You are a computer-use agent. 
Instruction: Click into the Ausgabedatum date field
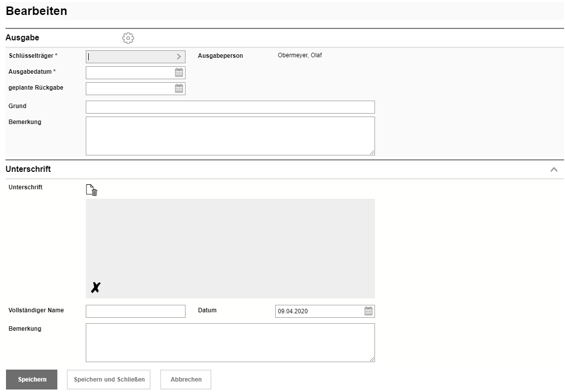(130, 73)
